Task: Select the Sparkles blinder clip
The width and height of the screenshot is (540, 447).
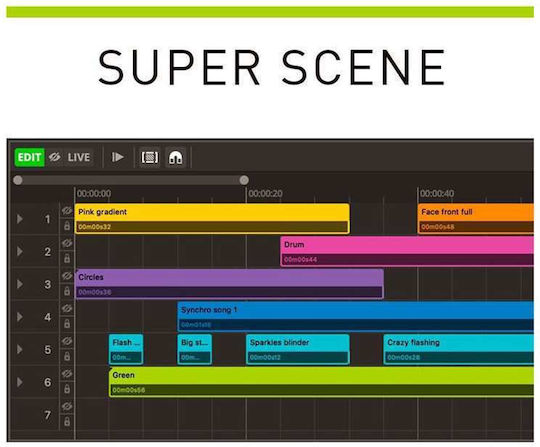Action: pos(298,349)
